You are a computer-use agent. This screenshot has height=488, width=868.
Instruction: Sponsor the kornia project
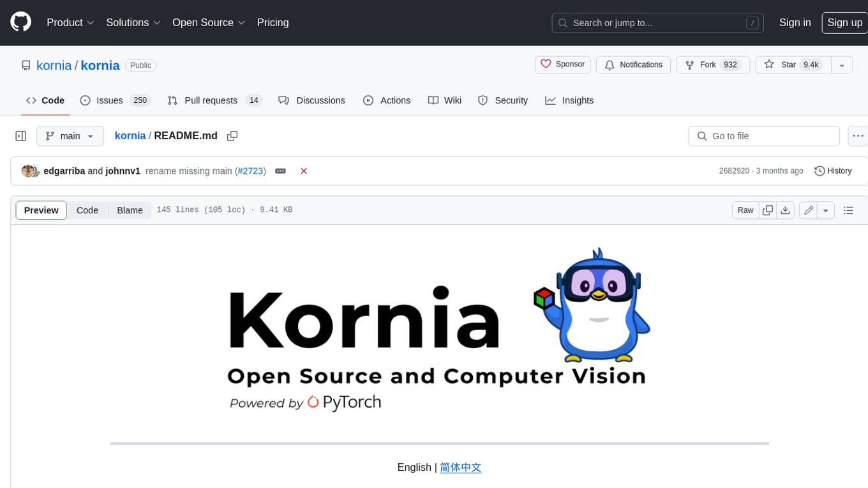563,65
